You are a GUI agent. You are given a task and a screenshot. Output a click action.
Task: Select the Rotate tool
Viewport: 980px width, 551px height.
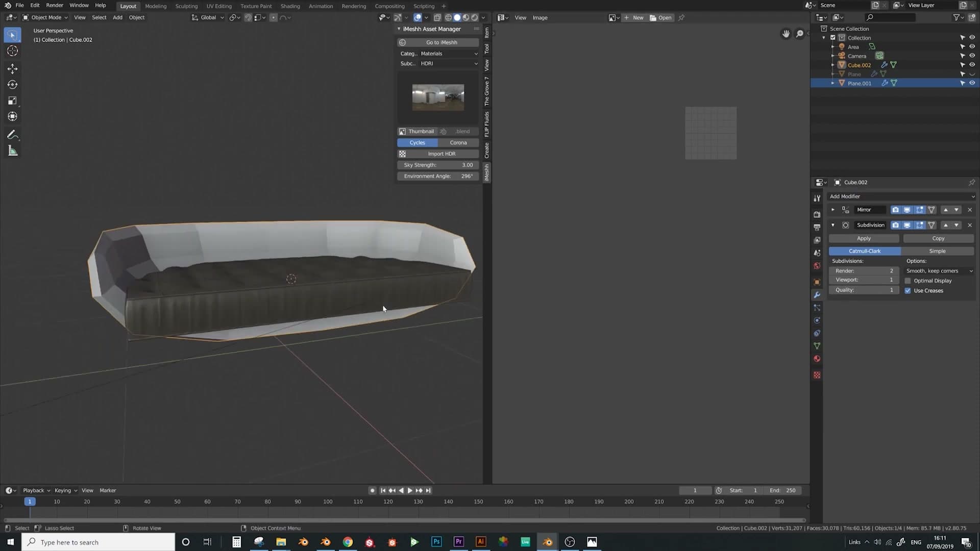pyautogui.click(x=12, y=85)
